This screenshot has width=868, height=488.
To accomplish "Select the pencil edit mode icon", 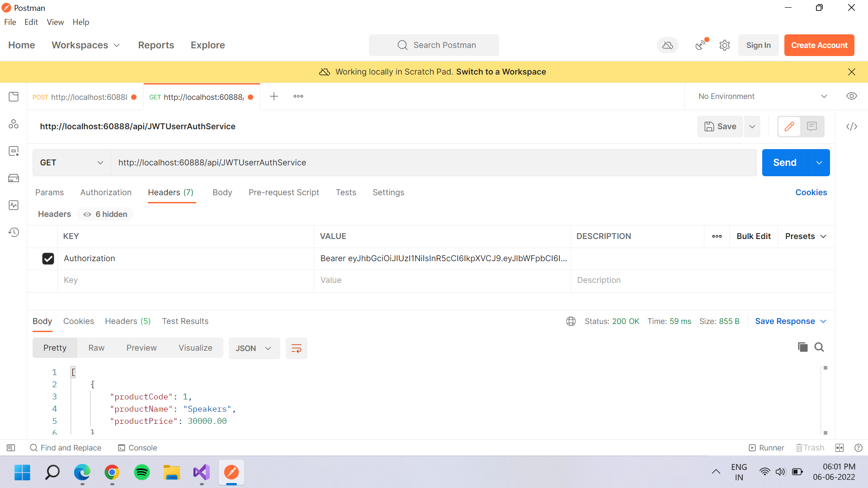I will tap(789, 127).
